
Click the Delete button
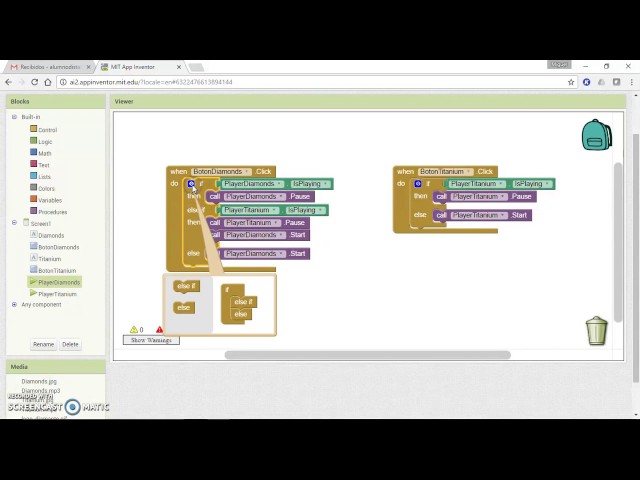point(70,344)
